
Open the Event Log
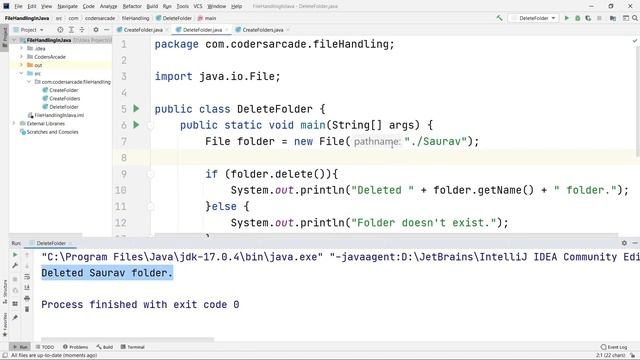tap(614, 347)
